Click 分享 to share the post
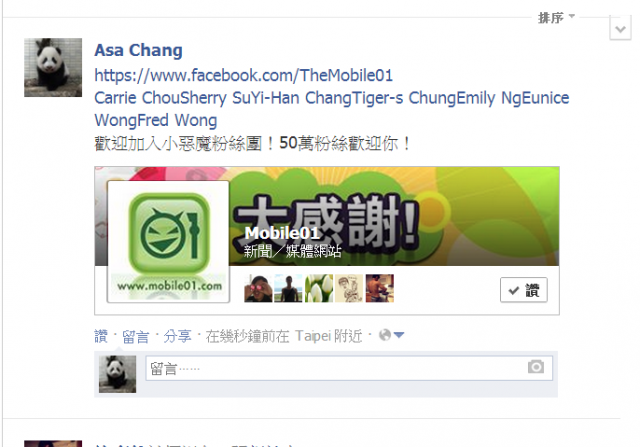The width and height of the screenshot is (640, 447). [178, 336]
